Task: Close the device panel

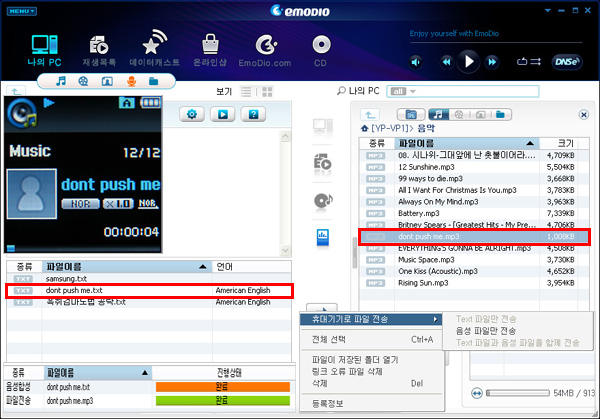Action: [584, 114]
